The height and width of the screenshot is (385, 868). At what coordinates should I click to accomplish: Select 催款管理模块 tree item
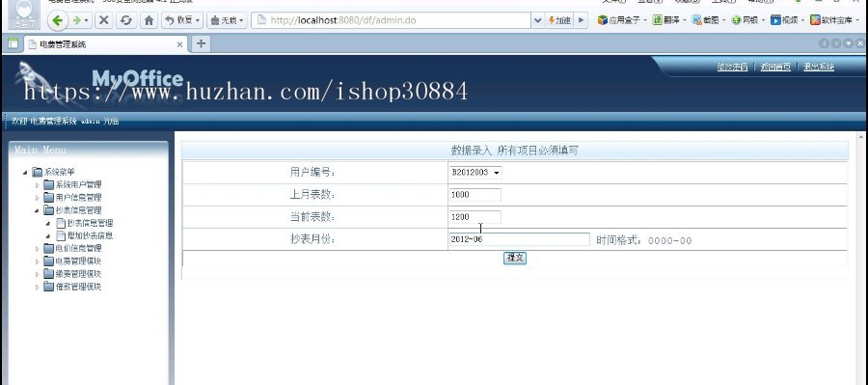pyautogui.click(x=79, y=287)
